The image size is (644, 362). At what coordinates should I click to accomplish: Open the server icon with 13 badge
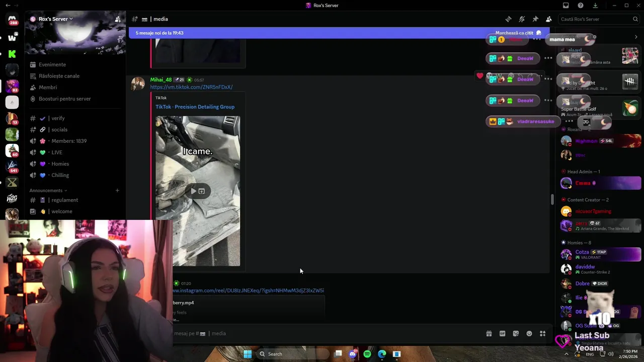[x=12, y=119]
